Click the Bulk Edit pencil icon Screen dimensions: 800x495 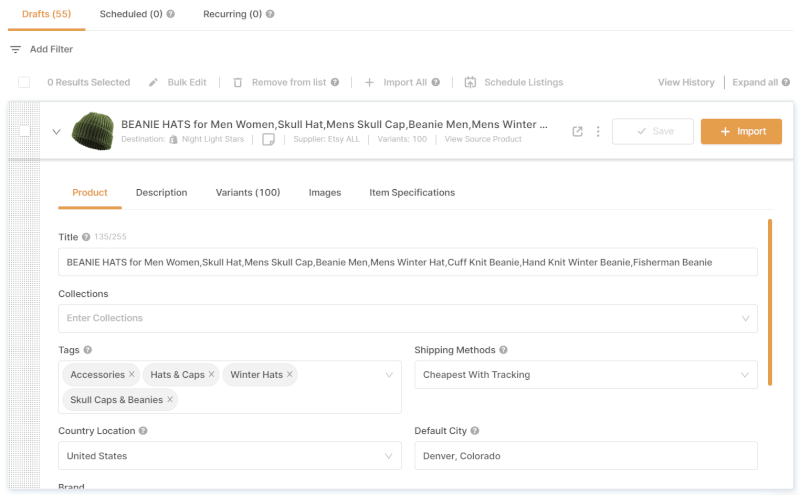pyautogui.click(x=153, y=82)
